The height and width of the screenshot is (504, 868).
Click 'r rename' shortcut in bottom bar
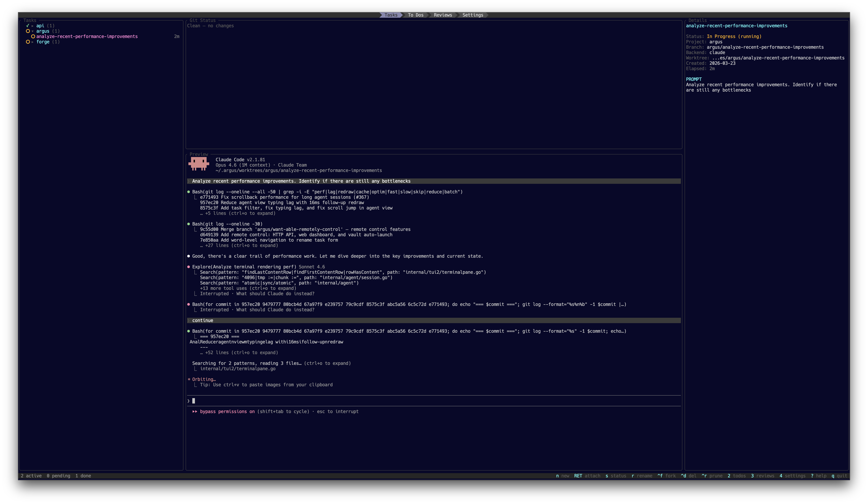tap(642, 476)
